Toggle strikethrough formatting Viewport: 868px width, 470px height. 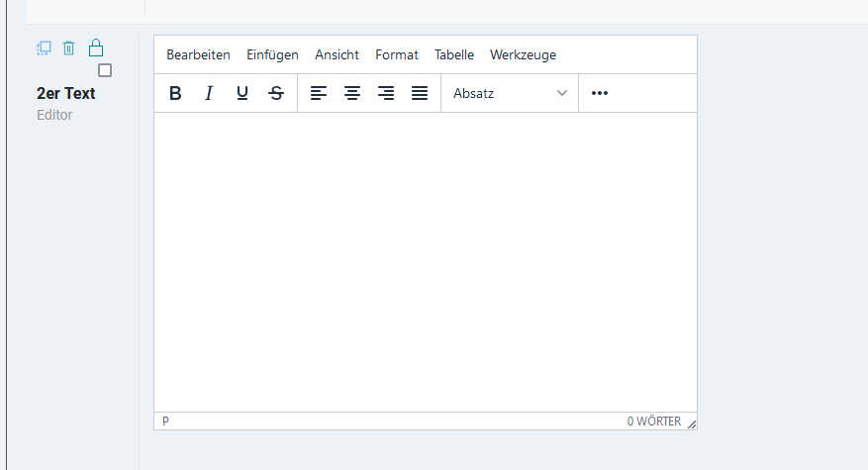[x=276, y=93]
